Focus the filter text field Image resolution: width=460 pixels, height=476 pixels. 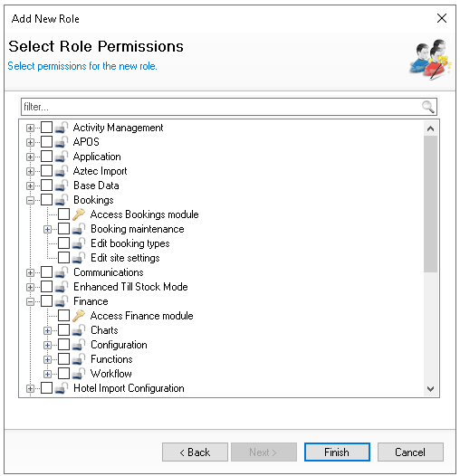(222, 107)
